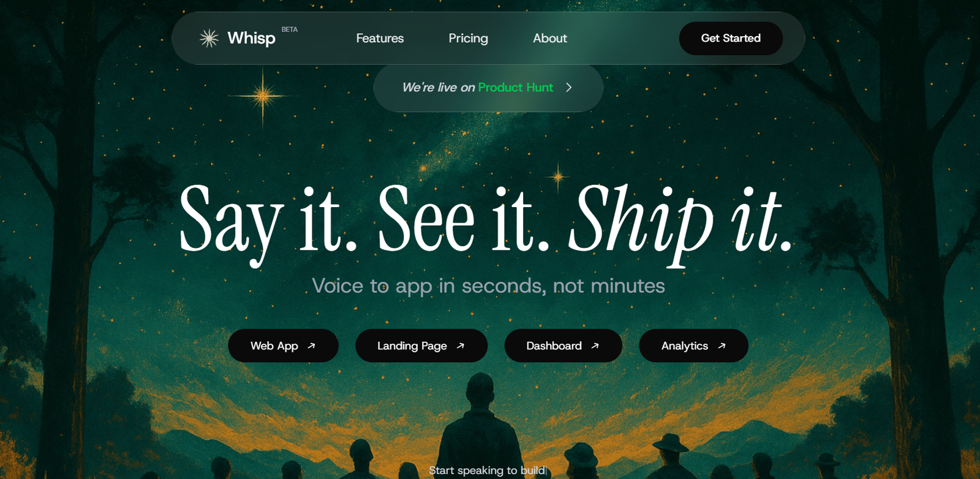The height and width of the screenshot is (479, 980).
Task: Click the "We're live on" banner text
Action: [x=439, y=88]
